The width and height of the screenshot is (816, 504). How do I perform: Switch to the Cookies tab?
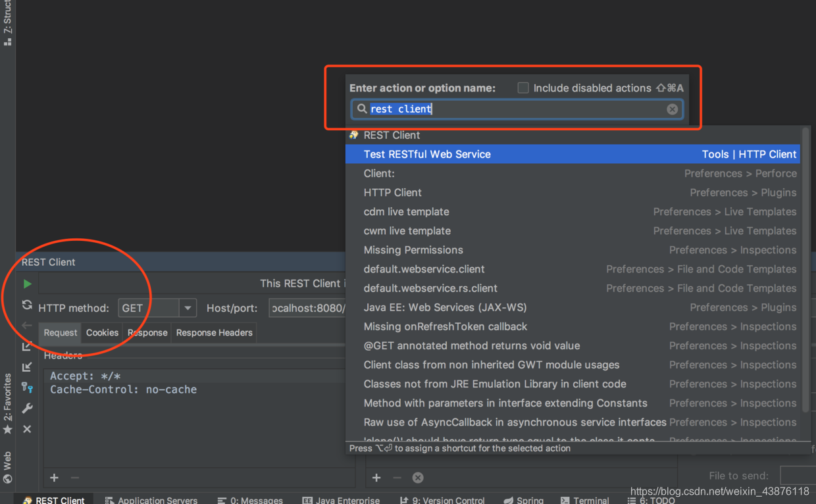tap(102, 332)
